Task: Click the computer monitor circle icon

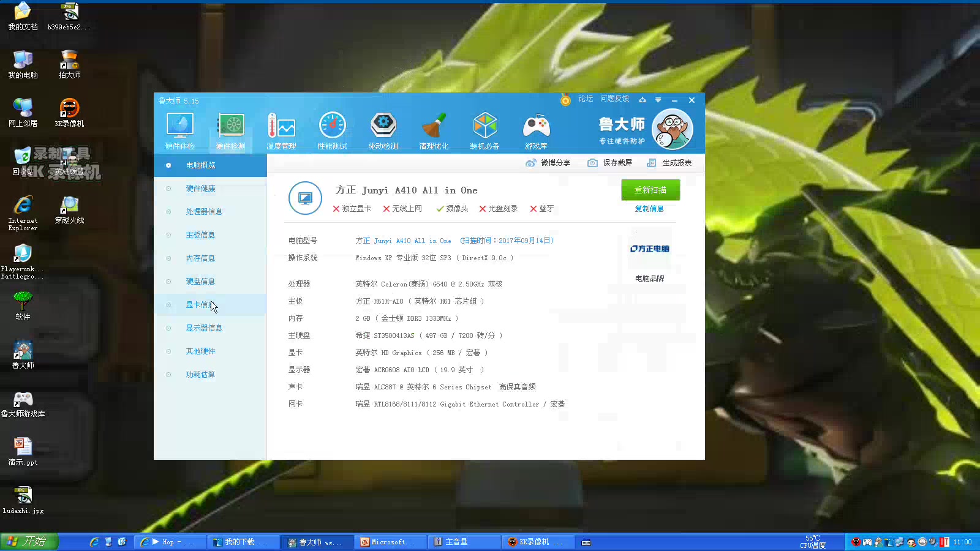Action: pyautogui.click(x=305, y=198)
